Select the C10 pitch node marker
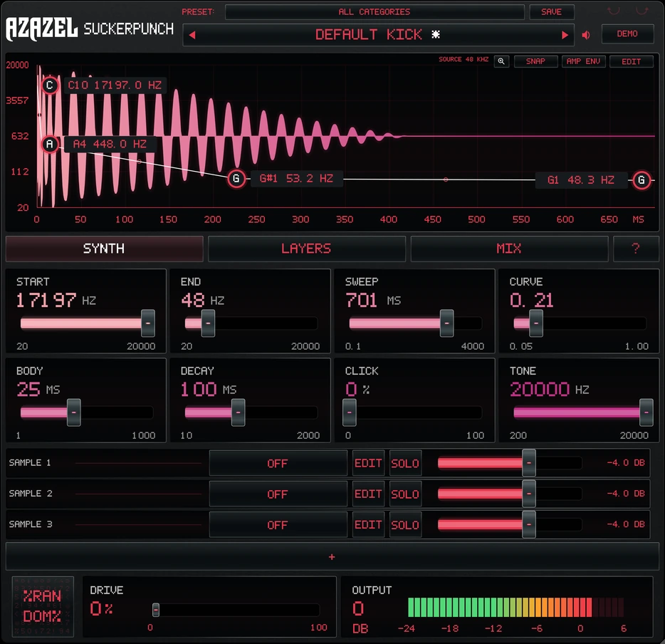The width and height of the screenshot is (665, 644). 50,85
